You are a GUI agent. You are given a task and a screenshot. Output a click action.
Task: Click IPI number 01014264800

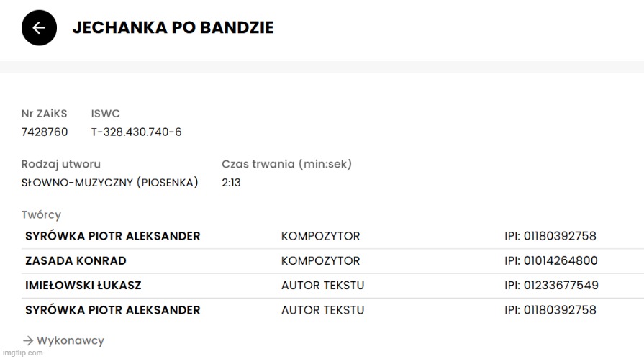(550, 260)
